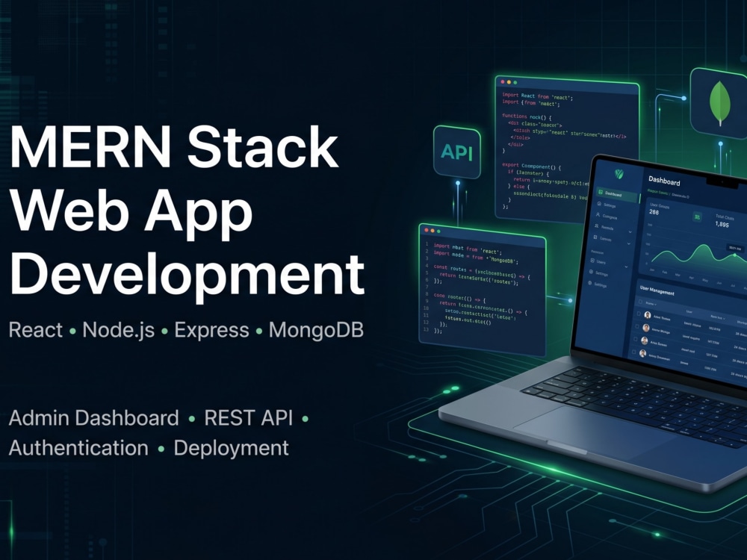Select the highlighted data point on the line chart
The image size is (747, 560).
pyautogui.click(x=734, y=255)
